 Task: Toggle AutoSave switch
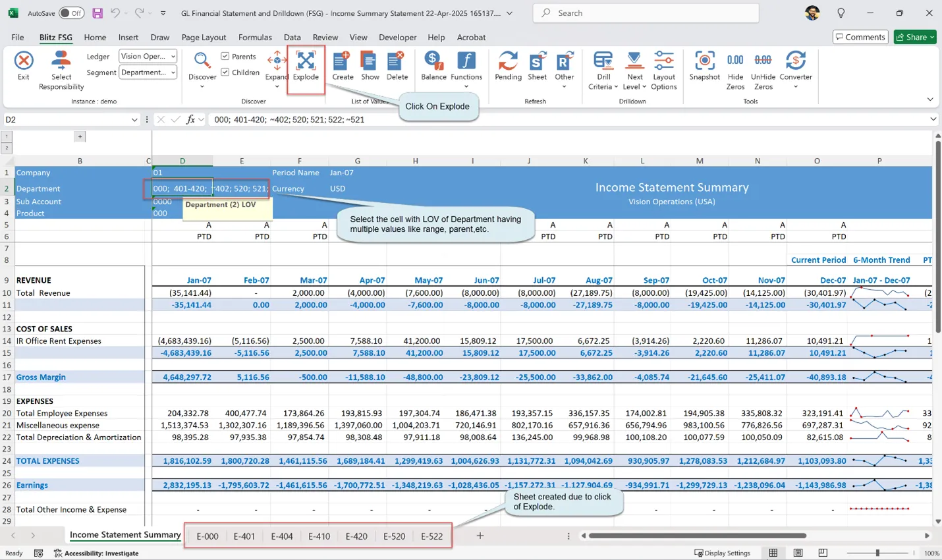[x=71, y=13]
